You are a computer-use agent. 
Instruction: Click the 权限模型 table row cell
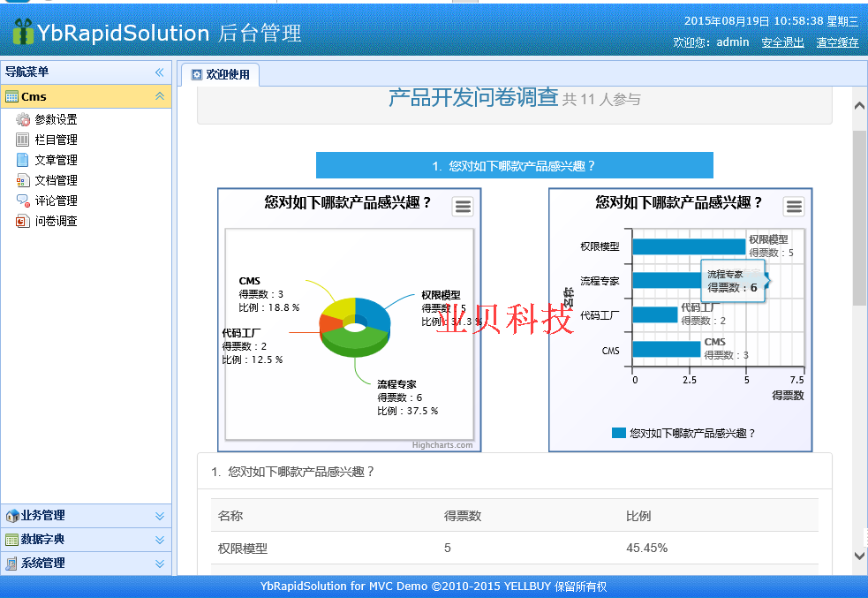click(243, 549)
